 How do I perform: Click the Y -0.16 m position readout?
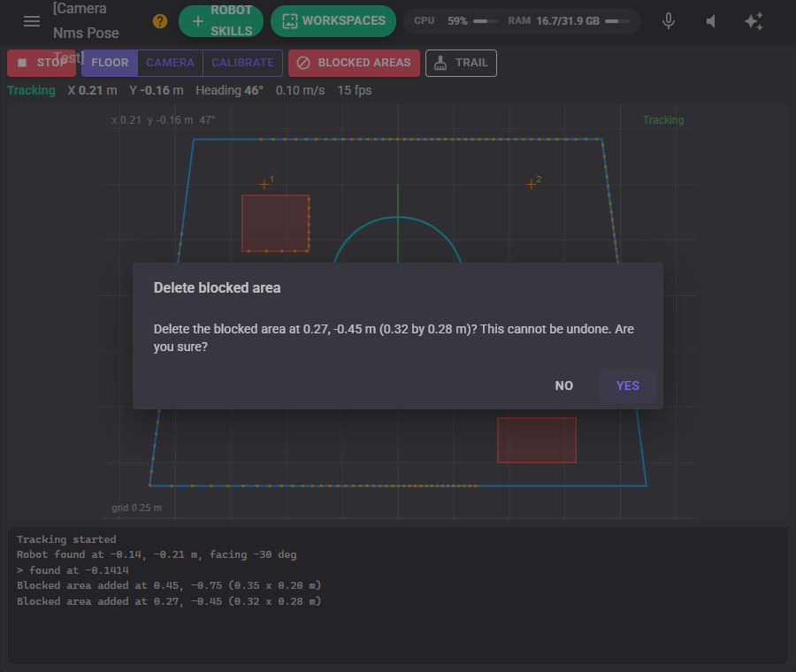click(157, 90)
